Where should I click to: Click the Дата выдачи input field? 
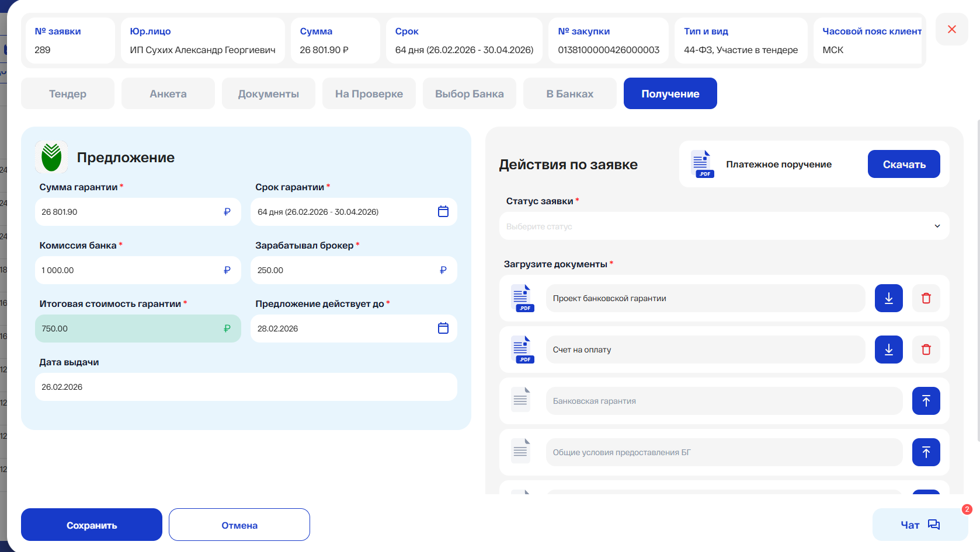point(246,387)
